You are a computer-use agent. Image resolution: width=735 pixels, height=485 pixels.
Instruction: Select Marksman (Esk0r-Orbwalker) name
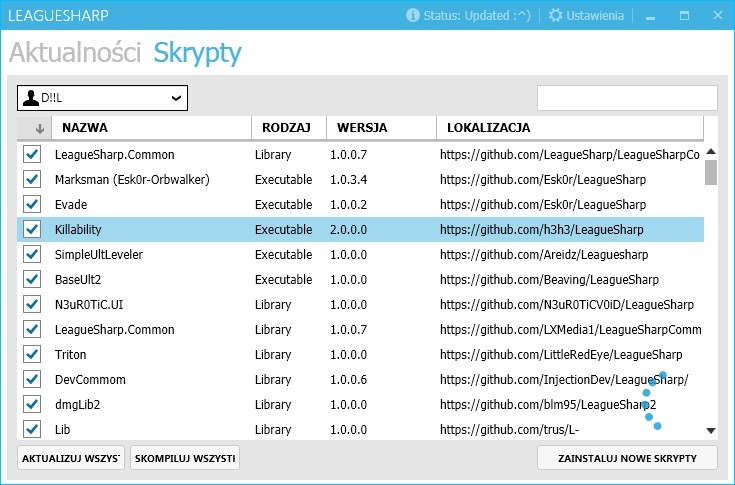click(132, 179)
